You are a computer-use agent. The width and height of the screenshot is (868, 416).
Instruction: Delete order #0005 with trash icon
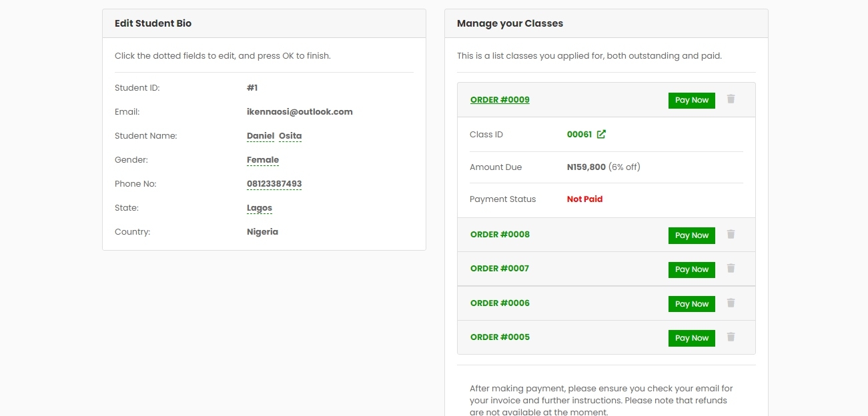[x=731, y=337]
